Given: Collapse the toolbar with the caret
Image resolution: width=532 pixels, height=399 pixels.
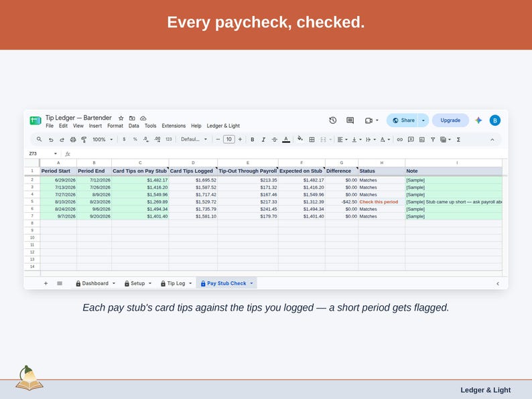Looking at the screenshot, I should 492,140.
